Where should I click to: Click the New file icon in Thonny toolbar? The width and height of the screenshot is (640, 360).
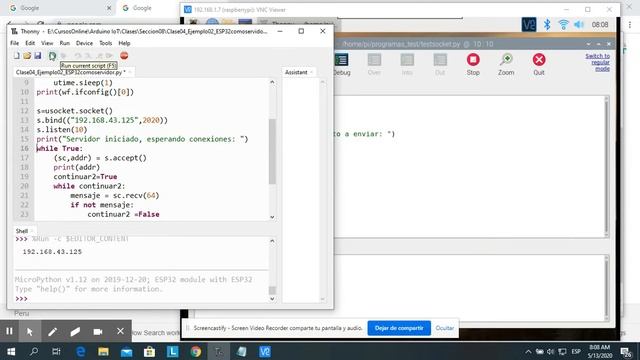17,56
